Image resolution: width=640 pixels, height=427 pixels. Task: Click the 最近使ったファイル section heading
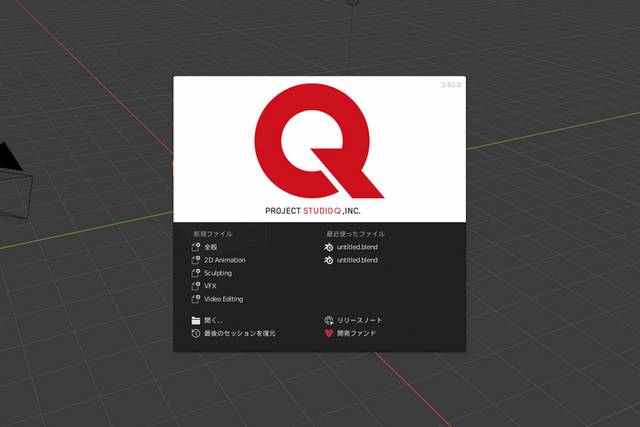click(356, 234)
